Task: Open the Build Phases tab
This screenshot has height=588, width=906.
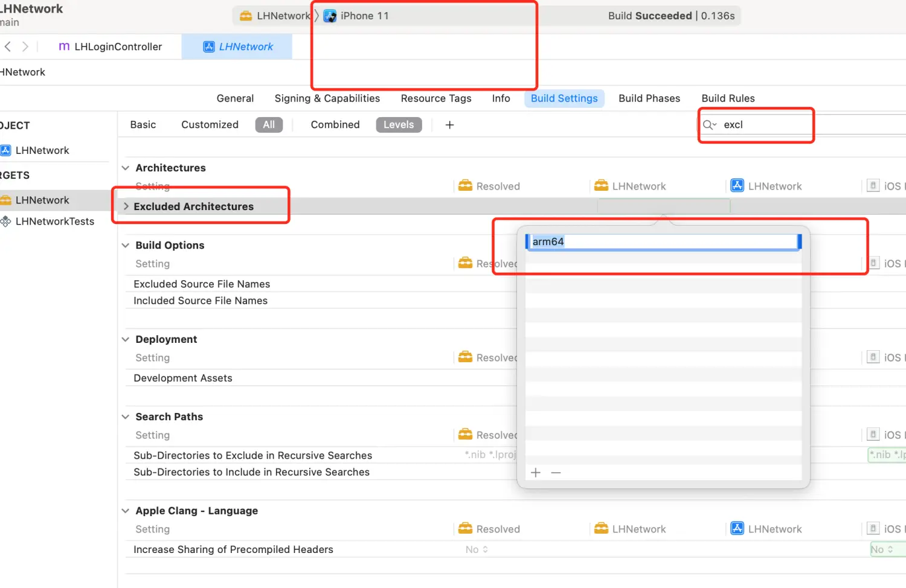Action: (x=649, y=98)
